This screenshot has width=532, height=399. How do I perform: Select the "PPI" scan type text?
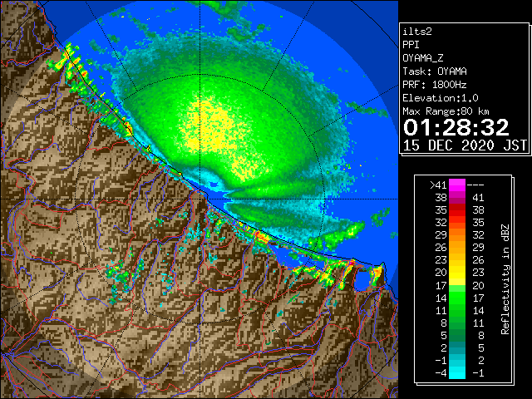411,45
